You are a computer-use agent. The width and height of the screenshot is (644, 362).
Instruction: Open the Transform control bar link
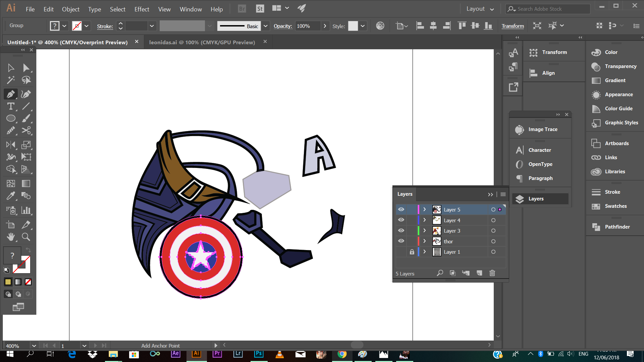[x=513, y=26]
